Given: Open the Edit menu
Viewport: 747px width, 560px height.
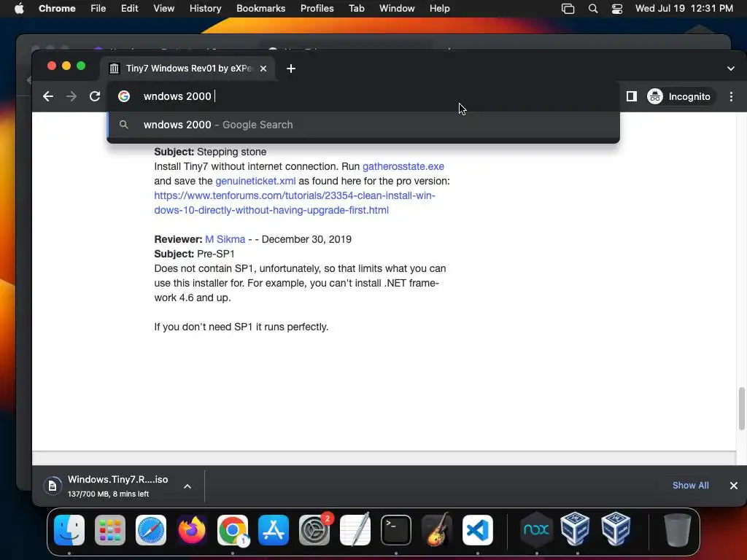Looking at the screenshot, I should coord(129,9).
